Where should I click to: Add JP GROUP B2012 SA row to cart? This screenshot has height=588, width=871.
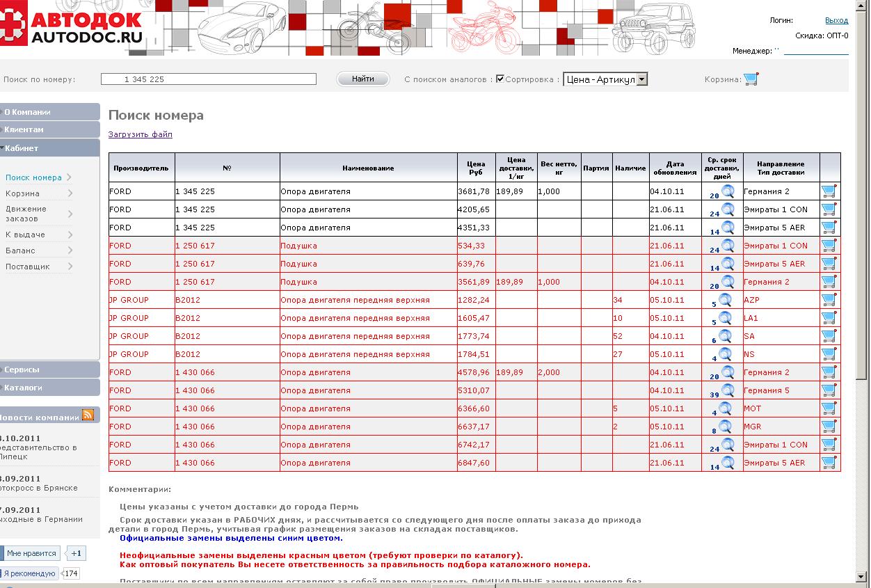pyautogui.click(x=829, y=335)
